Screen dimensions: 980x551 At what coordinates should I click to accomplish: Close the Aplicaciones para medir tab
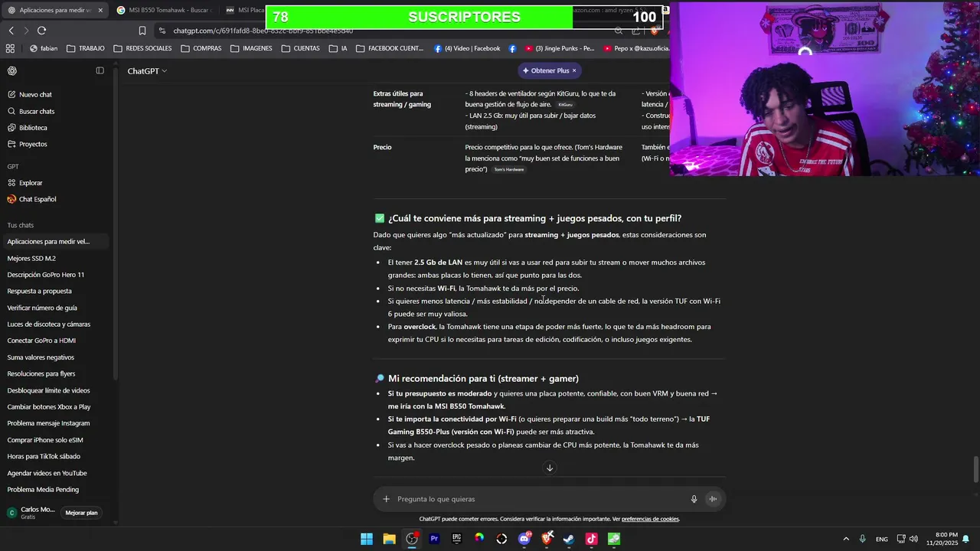[100, 11]
